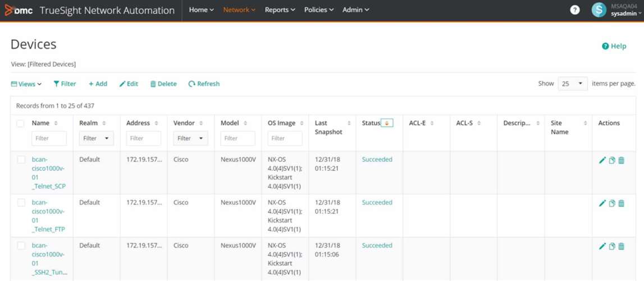Click the Refresh toolbar icon

coord(192,84)
